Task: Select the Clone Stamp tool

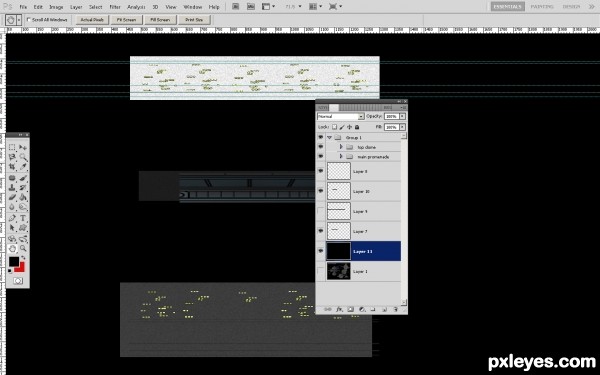Action: 12,188
